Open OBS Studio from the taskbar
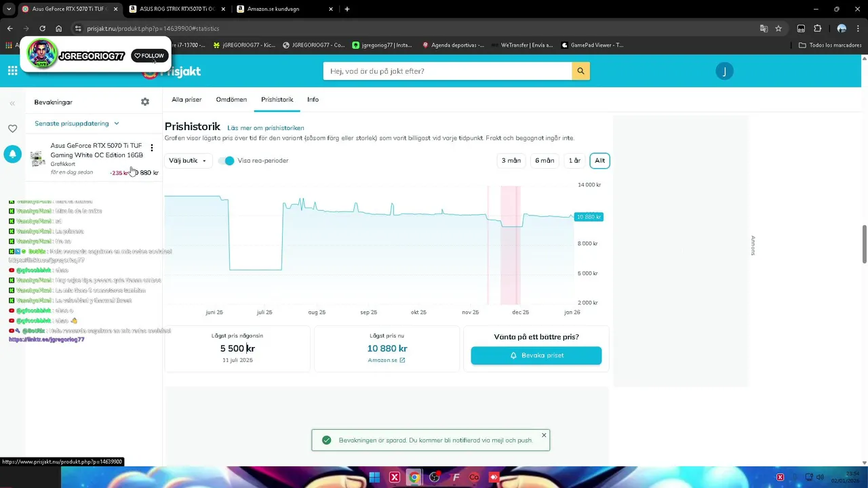Viewport: 868px width, 488px height. (x=435, y=477)
